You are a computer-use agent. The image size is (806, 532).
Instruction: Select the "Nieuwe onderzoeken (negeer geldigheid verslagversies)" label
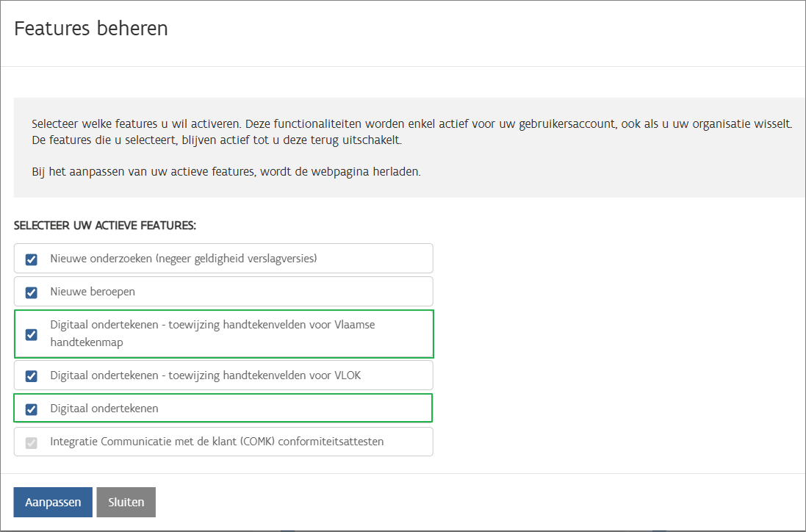pyautogui.click(x=183, y=259)
